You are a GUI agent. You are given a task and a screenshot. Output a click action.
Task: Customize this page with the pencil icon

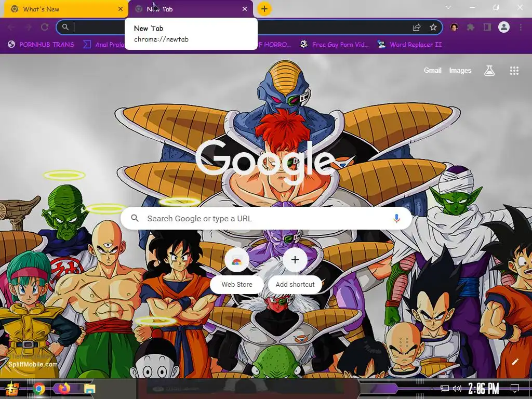click(515, 362)
